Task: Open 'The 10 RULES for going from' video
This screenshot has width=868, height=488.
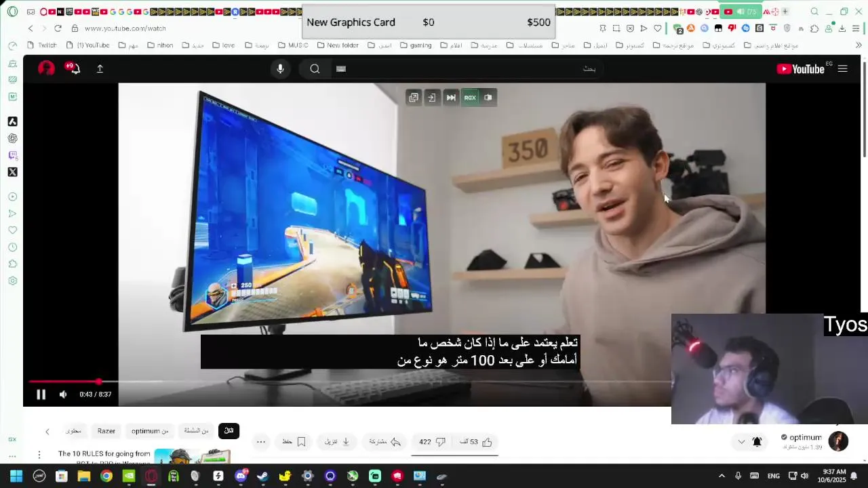Action: 104,454
